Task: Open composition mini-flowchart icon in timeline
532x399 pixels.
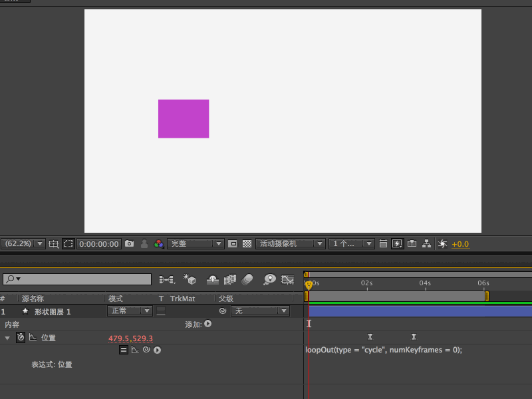Action: coord(167,279)
